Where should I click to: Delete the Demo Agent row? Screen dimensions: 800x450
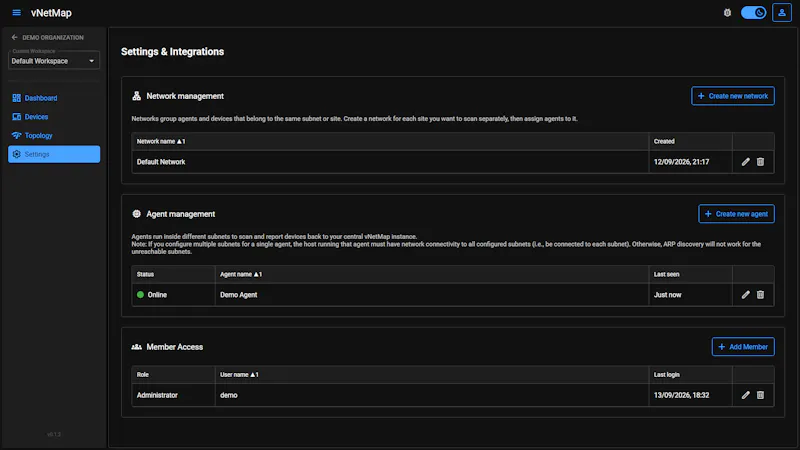[x=760, y=295]
